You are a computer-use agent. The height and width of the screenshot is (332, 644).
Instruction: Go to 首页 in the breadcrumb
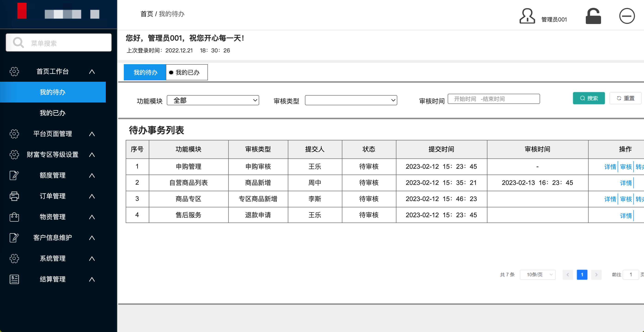[x=147, y=14]
